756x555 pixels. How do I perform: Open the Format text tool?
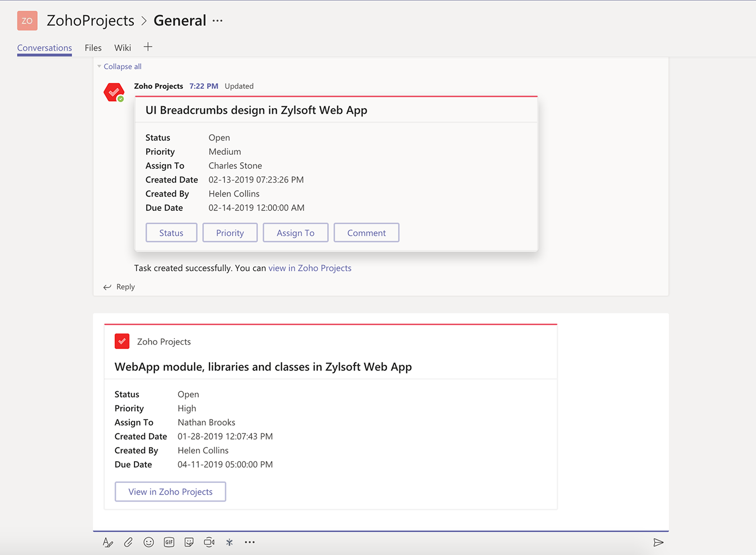(108, 542)
